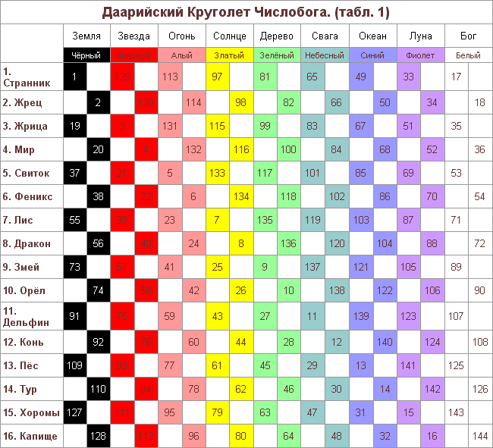Click pink cell with number 114
This screenshot has width=493, height=448.
tap(193, 102)
